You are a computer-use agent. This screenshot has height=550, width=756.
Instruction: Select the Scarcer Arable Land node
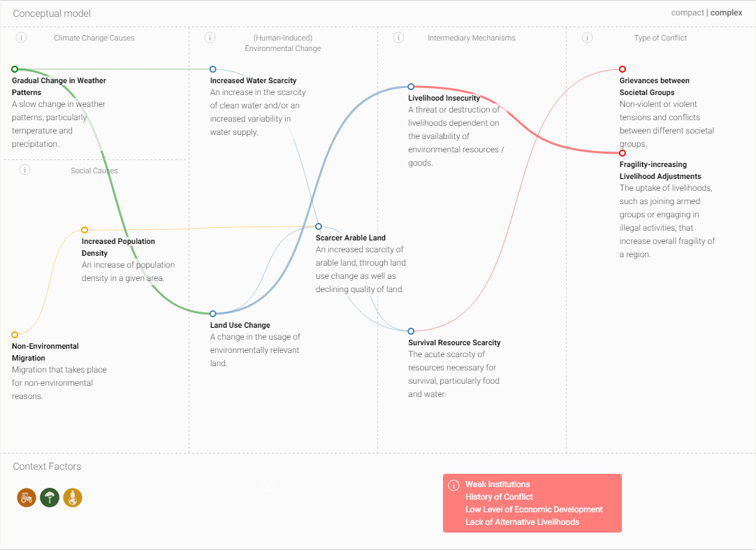[319, 226]
